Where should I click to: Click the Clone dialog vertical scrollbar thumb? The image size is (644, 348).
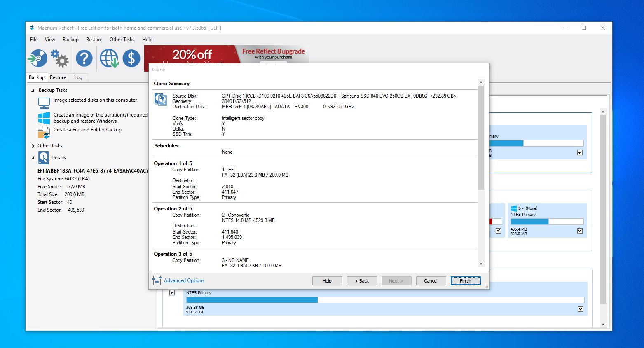point(481,138)
